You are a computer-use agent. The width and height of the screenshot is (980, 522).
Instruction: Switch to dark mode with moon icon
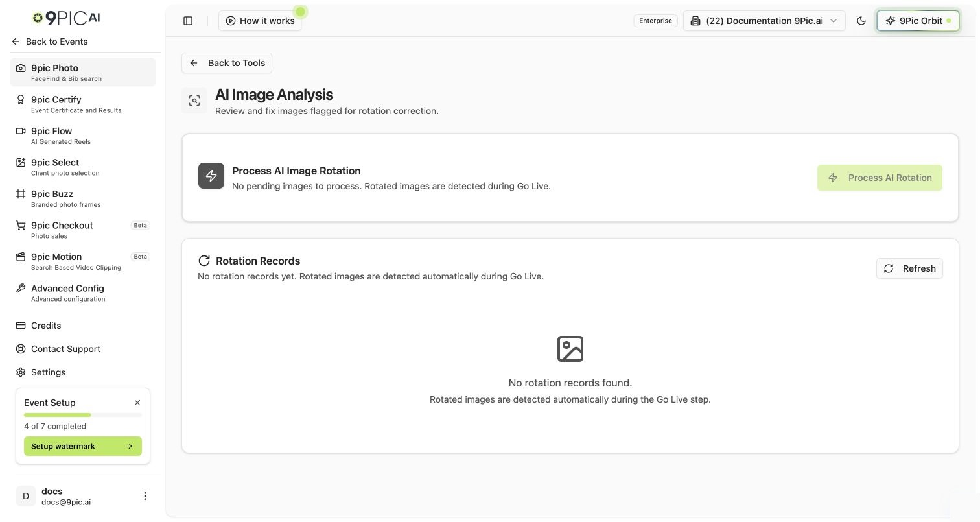[861, 21]
